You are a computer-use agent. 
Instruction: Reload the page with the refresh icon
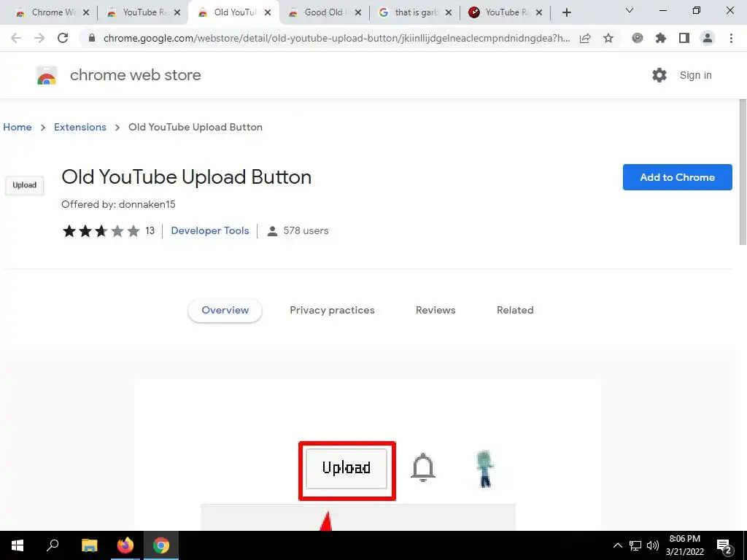click(x=63, y=38)
